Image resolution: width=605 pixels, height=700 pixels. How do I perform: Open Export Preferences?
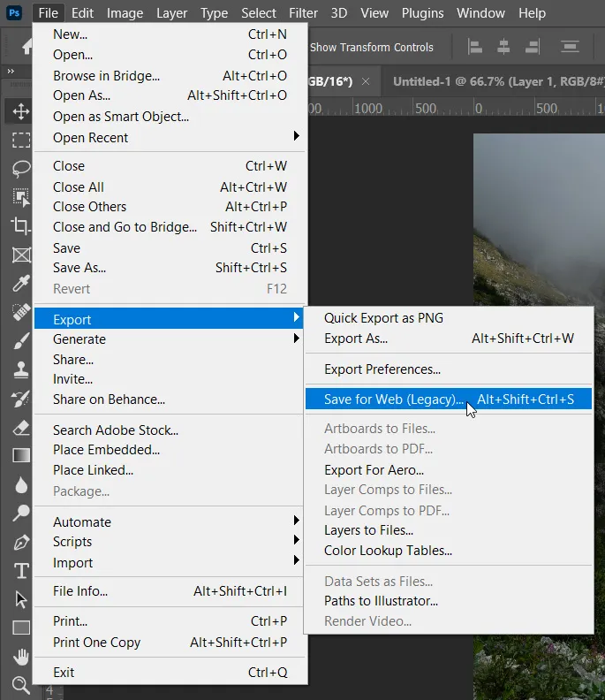point(449,369)
